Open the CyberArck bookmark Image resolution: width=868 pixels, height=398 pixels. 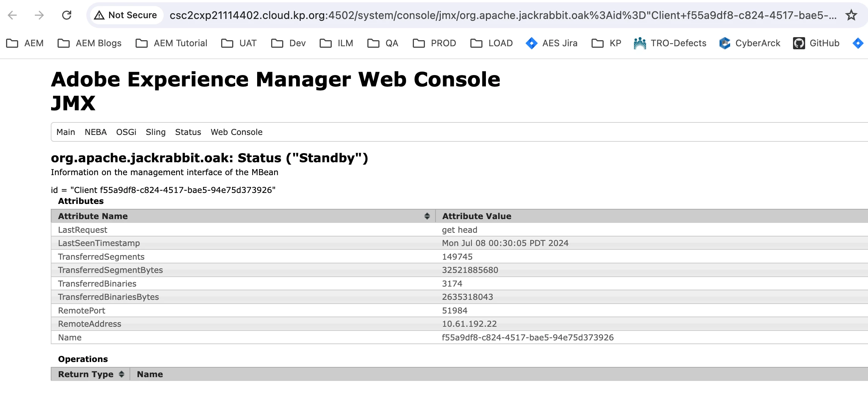tap(750, 43)
